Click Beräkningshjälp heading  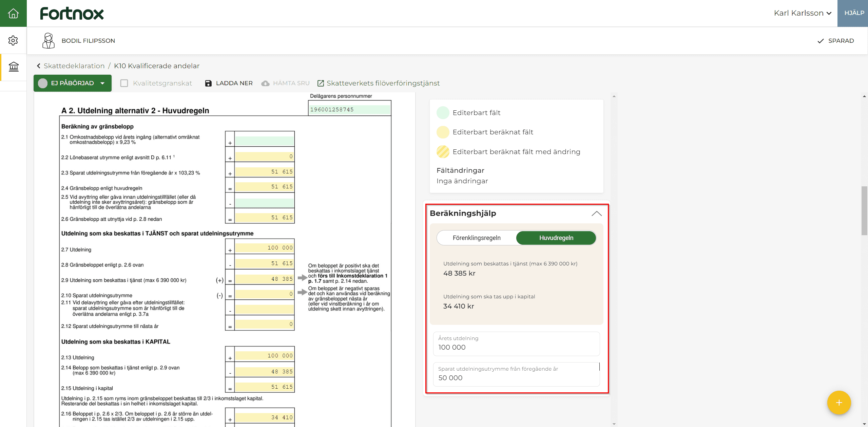click(x=463, y=213)
